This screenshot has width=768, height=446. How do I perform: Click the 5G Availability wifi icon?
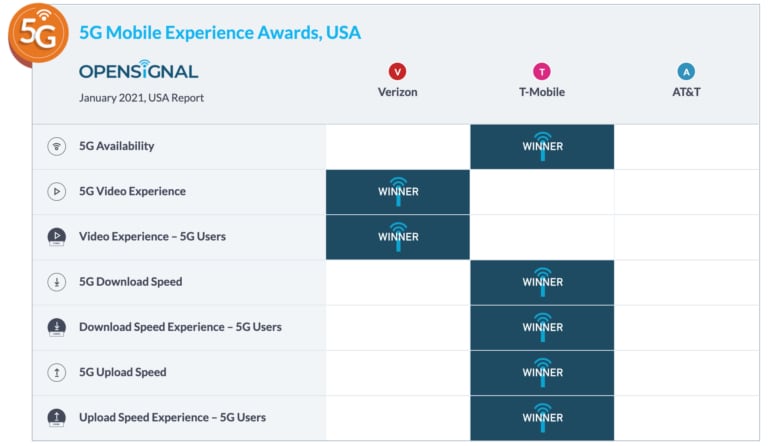[x=57, y=146]
